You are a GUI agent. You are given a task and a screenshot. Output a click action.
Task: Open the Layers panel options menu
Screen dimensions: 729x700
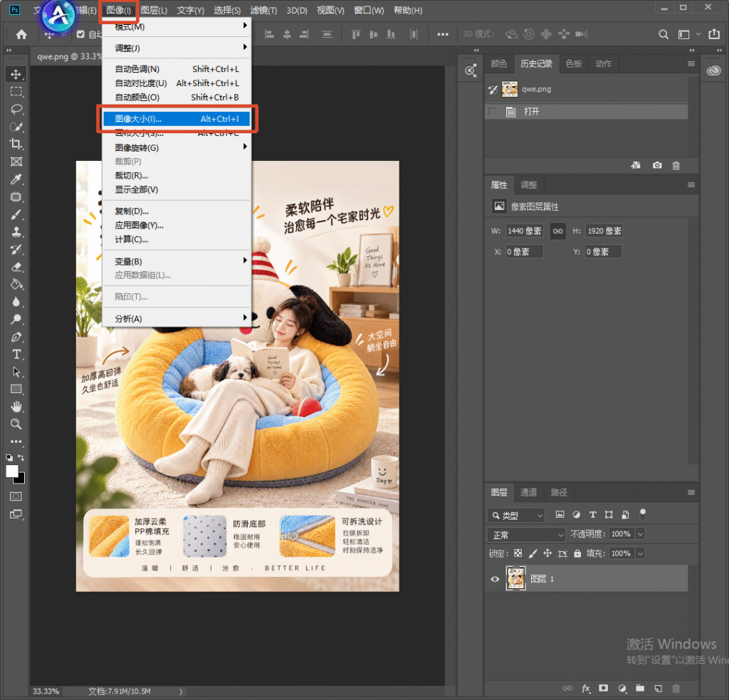(x=691, y=492)
